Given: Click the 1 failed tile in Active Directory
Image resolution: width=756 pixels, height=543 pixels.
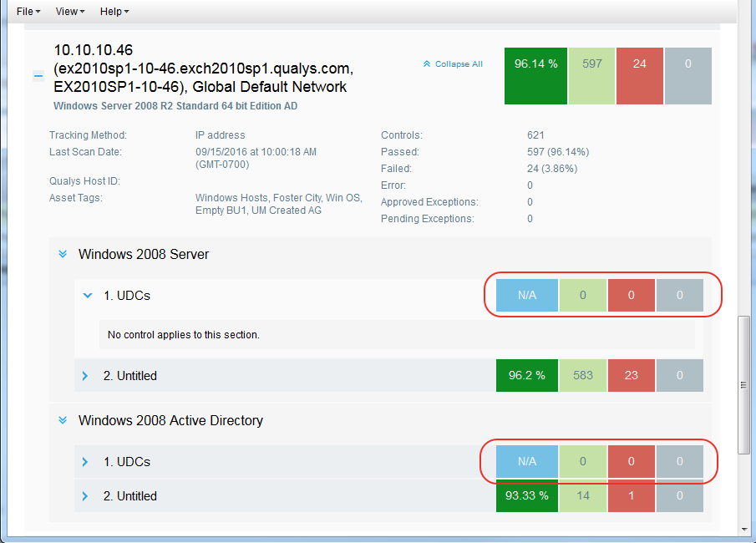Looking at the screenshot, I should [x=632, y=495].
